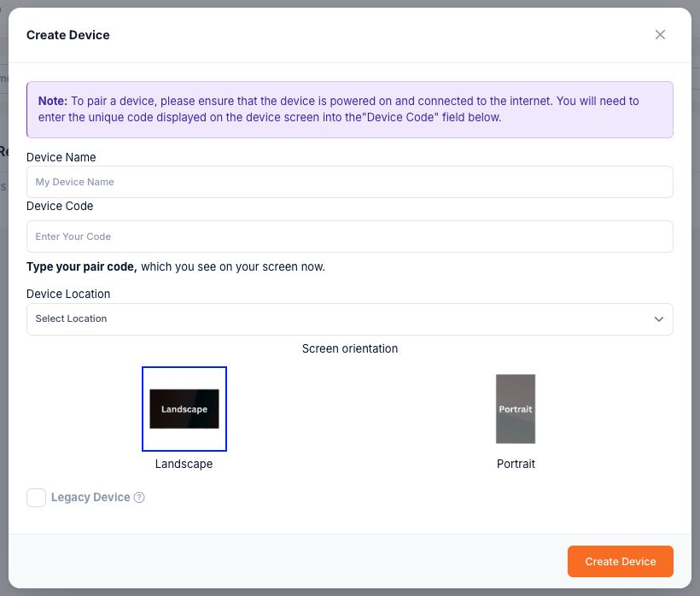Click the Device Location label
The image size is (700, 596).
(x=68, y=294)
